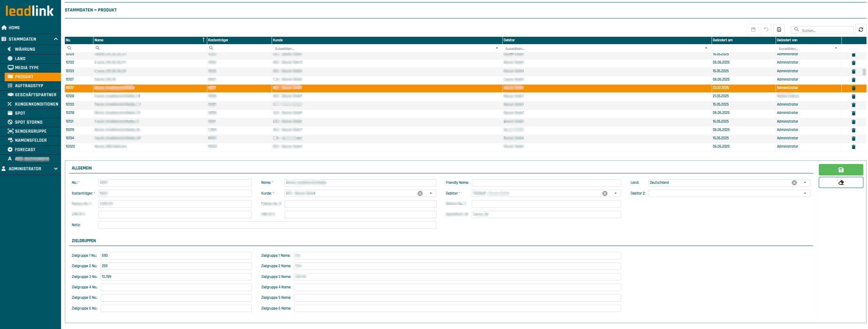Click the undo icon above the table
Screen dimensions: 868x329
(x=766, y=30)
